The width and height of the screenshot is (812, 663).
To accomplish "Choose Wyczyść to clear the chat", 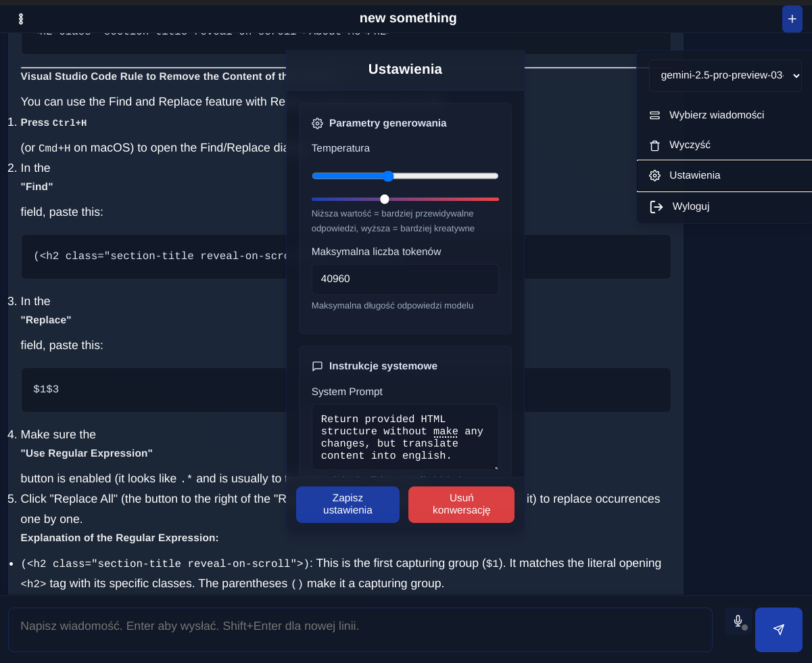I will pyautogui.click(x=691, y=145).
